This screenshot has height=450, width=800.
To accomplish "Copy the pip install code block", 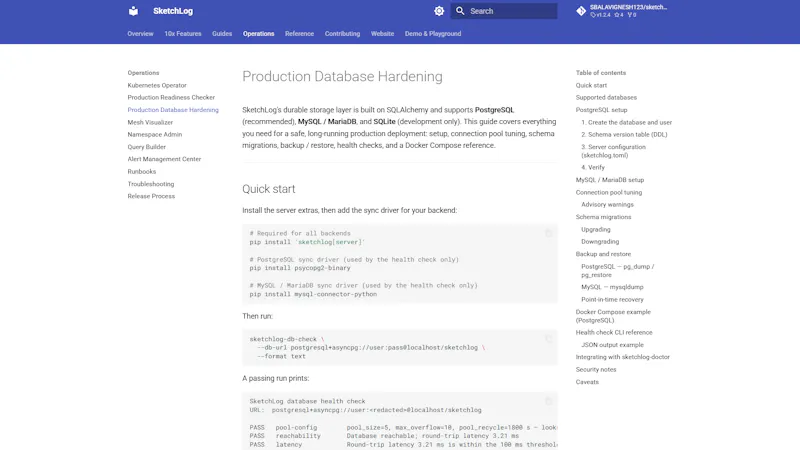I will 548,233.
